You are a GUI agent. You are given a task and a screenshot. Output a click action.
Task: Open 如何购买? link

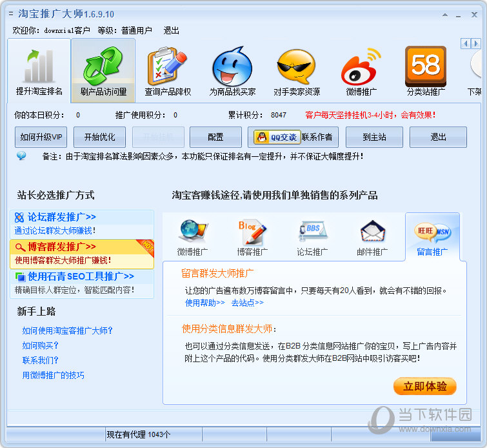pyautogui.click(x=41, y=345)
